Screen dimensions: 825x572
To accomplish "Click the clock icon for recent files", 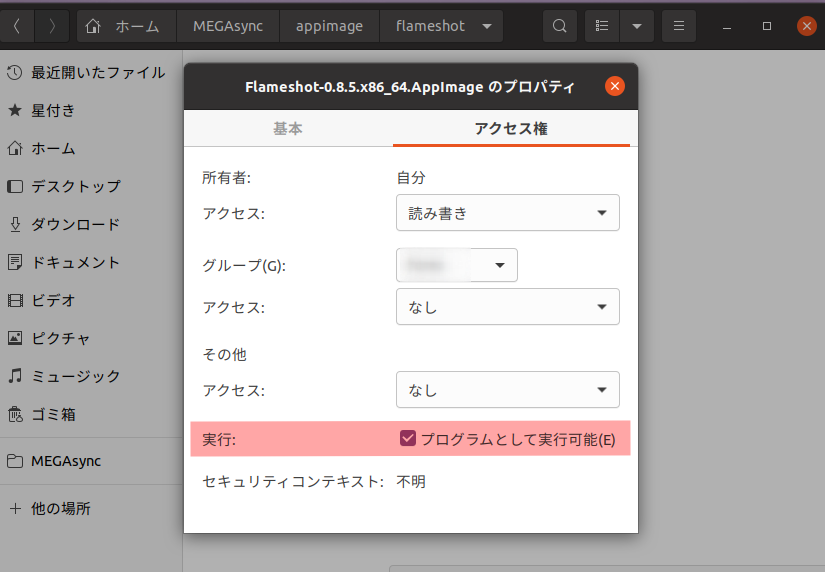I will click(15, 73).
